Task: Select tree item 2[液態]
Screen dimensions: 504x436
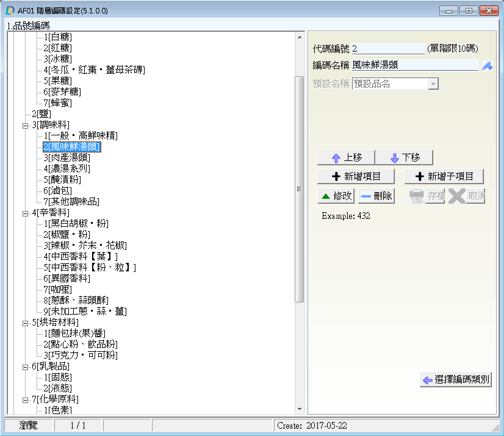Action: click(x=58, y=388)
